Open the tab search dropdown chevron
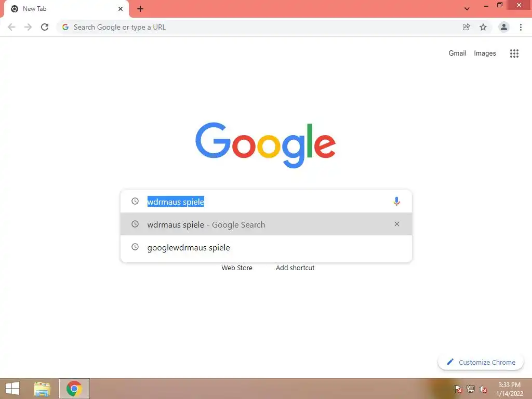The height and width of the screenshot is (399, 532). pos(467,9)
